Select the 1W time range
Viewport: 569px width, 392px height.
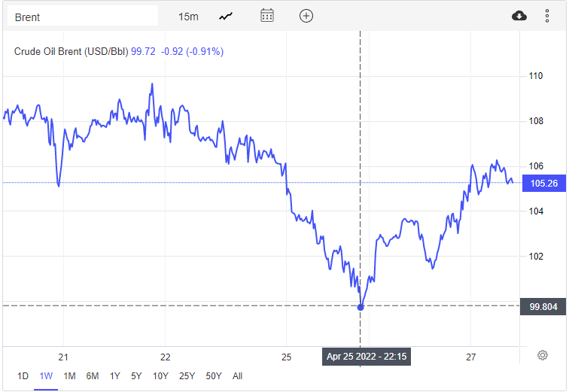point(46,376)
